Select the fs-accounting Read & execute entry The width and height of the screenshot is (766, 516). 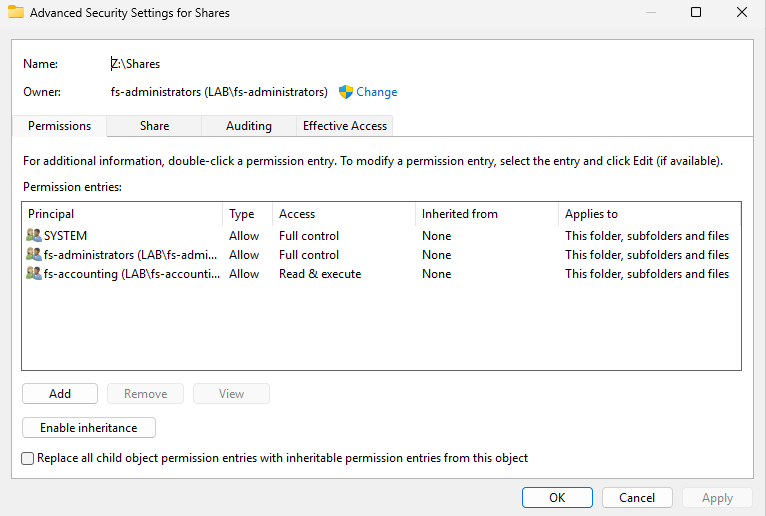320,274
